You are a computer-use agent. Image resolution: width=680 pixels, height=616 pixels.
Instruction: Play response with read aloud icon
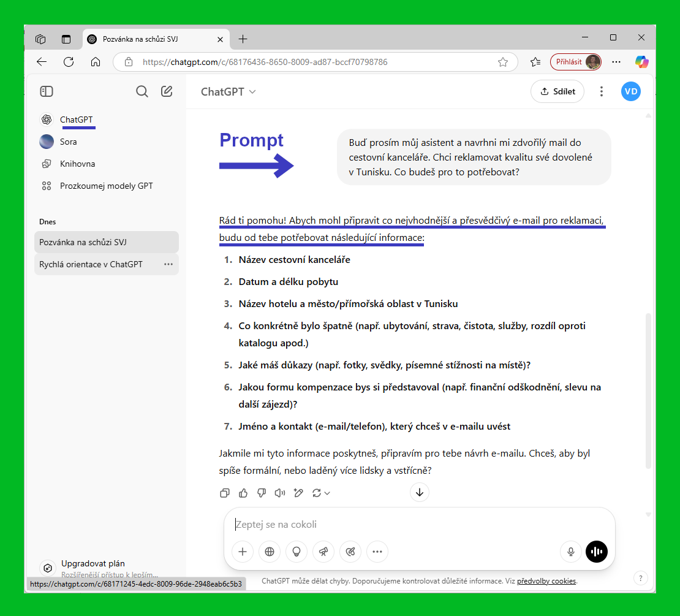(x=280, y=493)
